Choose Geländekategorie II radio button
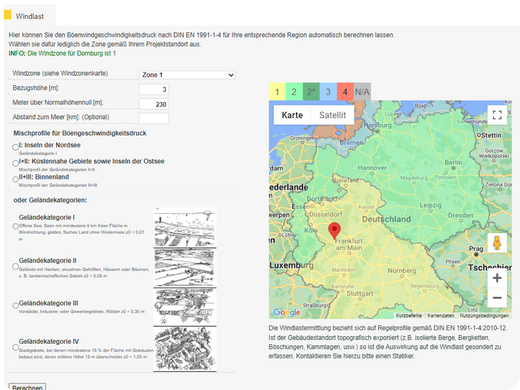520x390 pixels. click(x=15, y=266)
